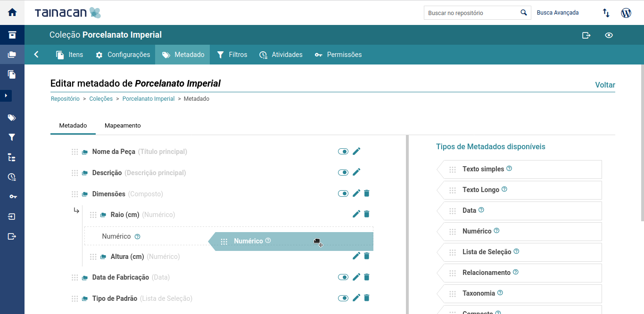The image size is (644, 314).
Task: Go back using the chevron in collection menu
Action: (36, 55)
